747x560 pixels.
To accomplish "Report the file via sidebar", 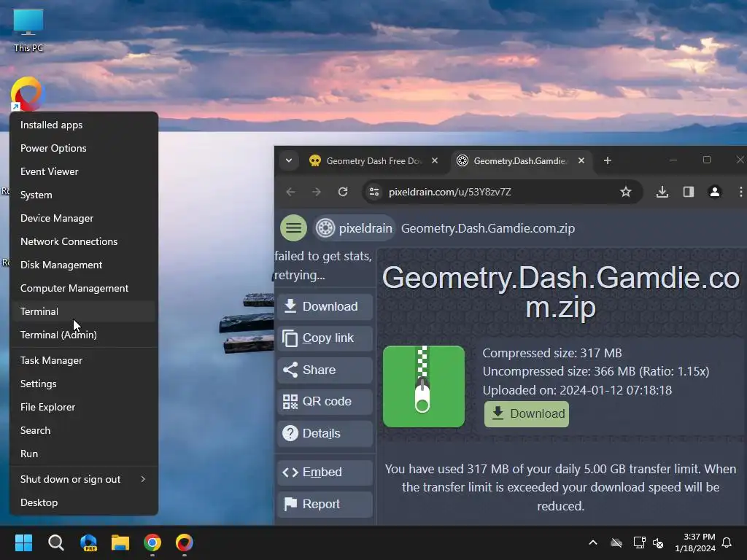I will 325,505.
